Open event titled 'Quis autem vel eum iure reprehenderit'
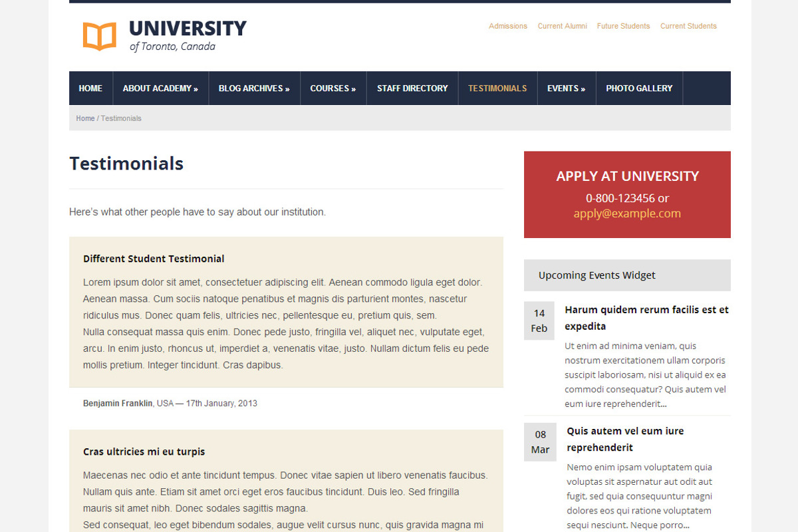This screenshot has width=798, height=532. 624,439
